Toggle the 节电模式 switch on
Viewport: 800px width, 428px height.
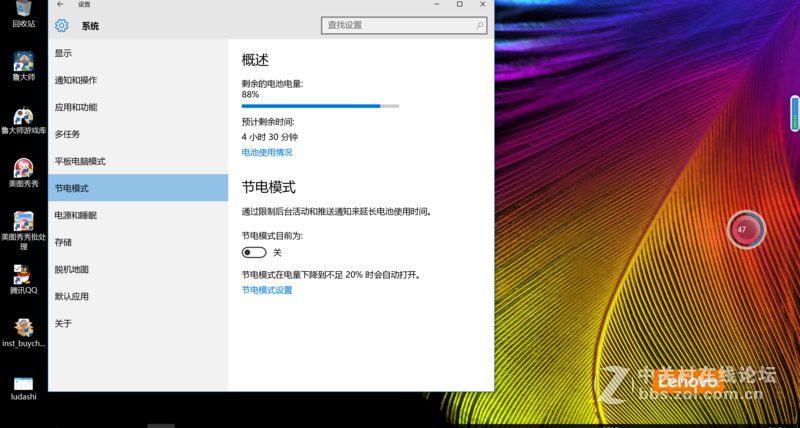pyautogui.click(x=254, y=253)
